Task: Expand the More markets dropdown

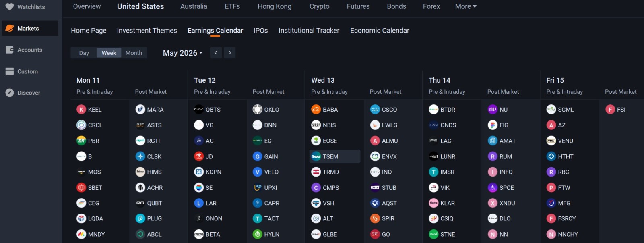Action: coord(466,6)
